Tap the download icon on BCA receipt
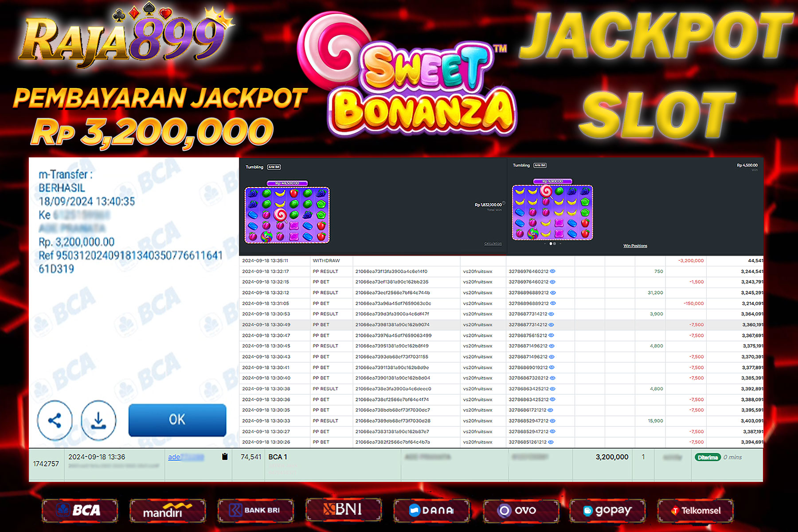Image resolution: width=798 pixels, height=532 pixels. coord(98,420)
